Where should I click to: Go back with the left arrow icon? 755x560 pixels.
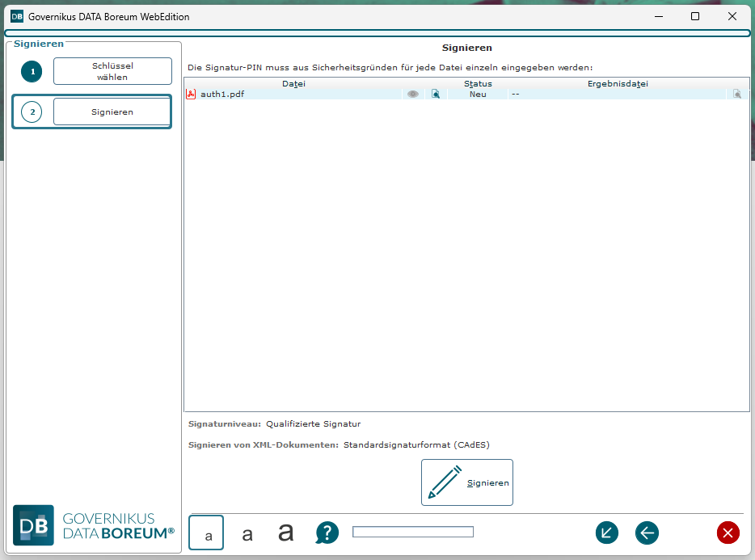pos(647,533)
